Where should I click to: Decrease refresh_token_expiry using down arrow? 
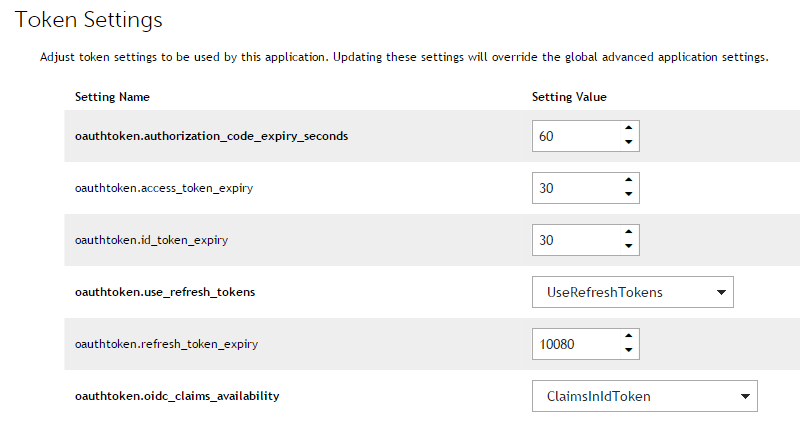click(628, 351)
